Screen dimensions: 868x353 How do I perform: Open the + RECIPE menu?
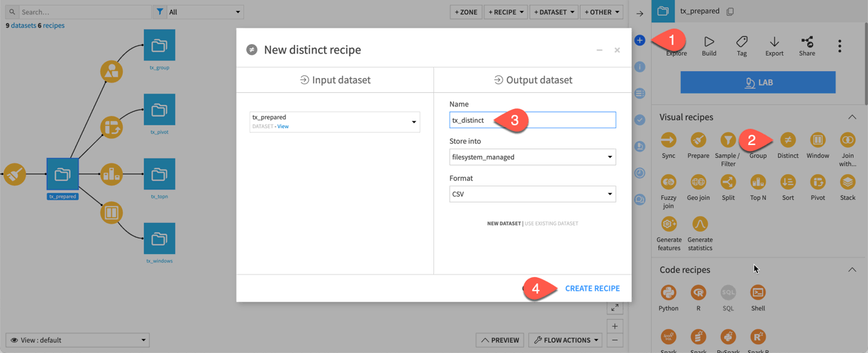tap(505, 12)
